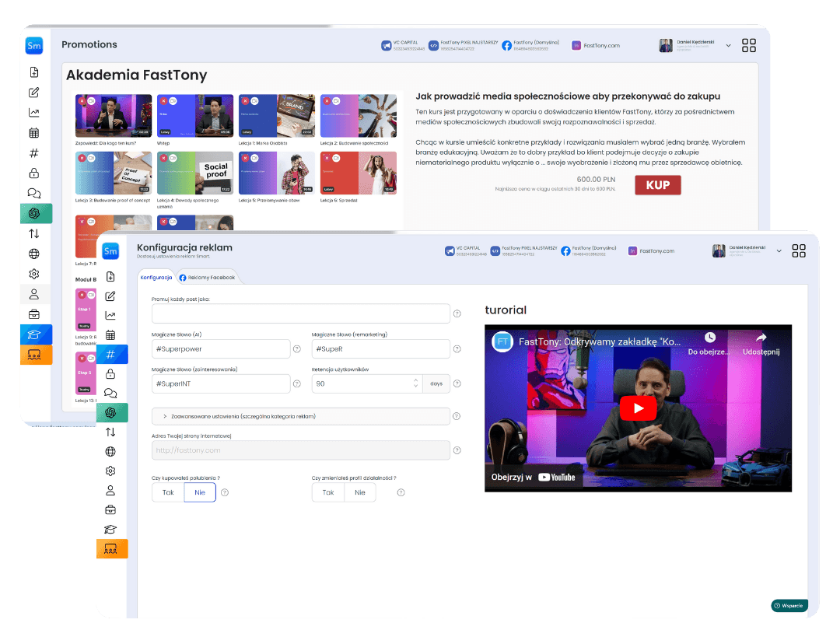Open the academy graduation cap in Konfiguracja reklam sidebar

[x=110, y=530]
